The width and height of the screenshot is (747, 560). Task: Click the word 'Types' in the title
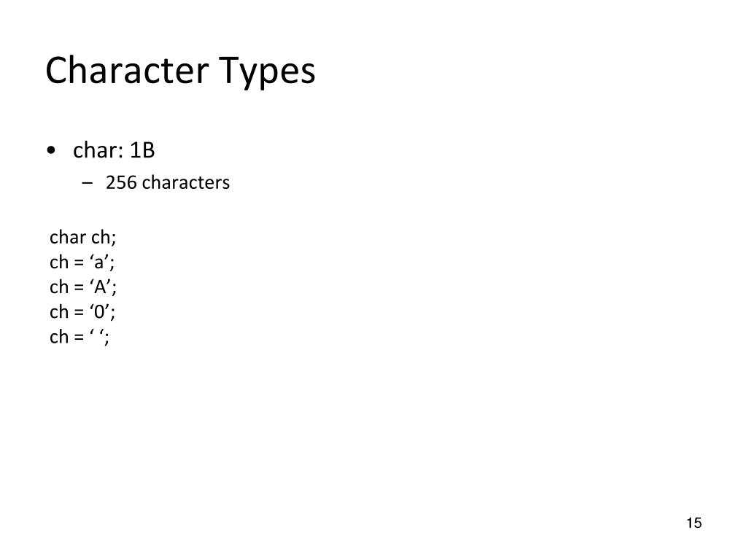pyautogui.click(x=267, y=72)
